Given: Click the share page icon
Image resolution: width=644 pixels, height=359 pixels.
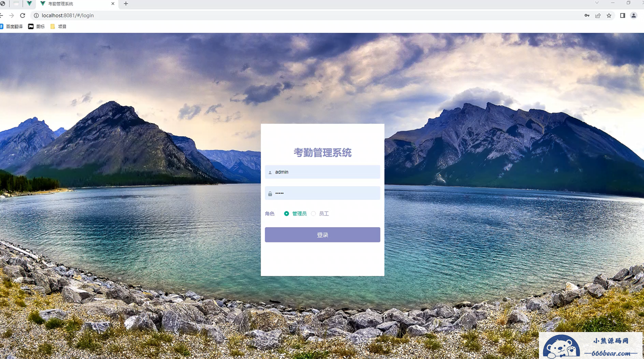Looking at the screenshot, I should tap(598, 16).
